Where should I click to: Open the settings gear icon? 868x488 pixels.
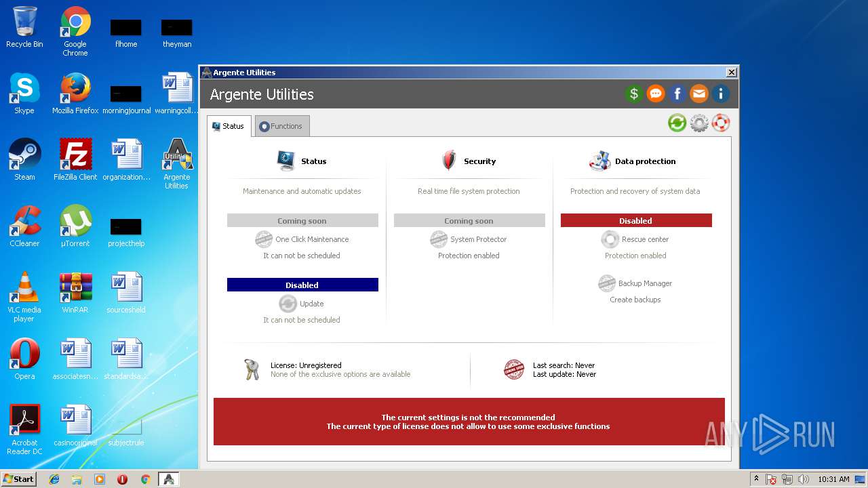click(x=699, y=123)
